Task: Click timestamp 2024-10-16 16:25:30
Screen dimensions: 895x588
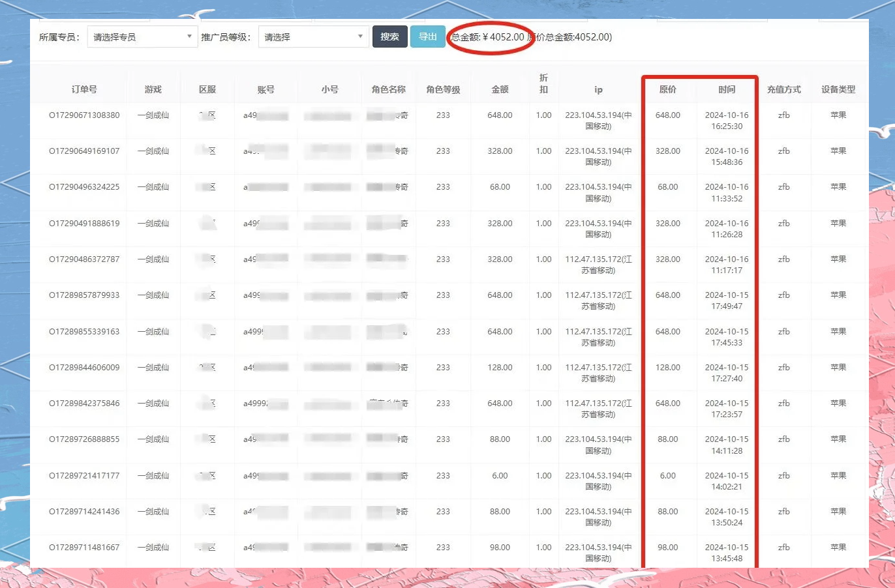Action: pyautogui.click(x=727, y=121)
